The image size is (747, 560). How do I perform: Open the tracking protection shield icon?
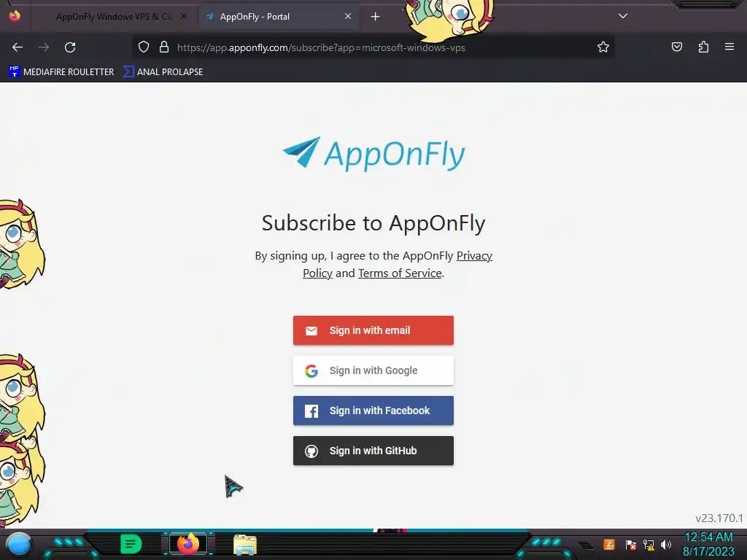click(x=144, y=47)
